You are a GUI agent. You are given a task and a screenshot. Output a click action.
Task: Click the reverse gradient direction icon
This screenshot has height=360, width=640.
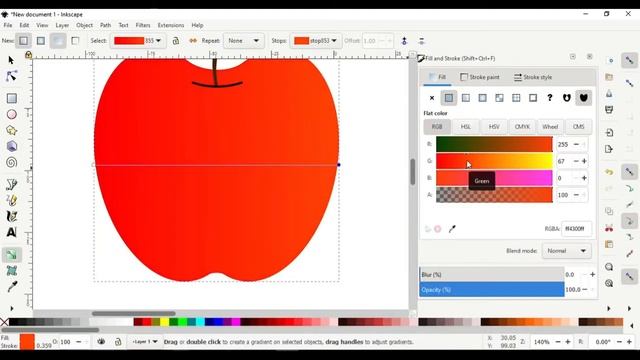tap(193, 41)
